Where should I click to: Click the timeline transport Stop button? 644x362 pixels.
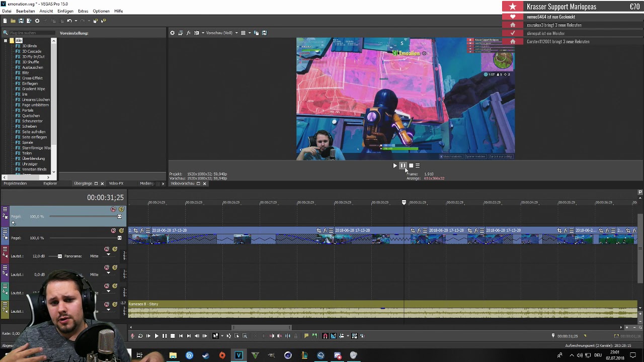coord(173,336)
